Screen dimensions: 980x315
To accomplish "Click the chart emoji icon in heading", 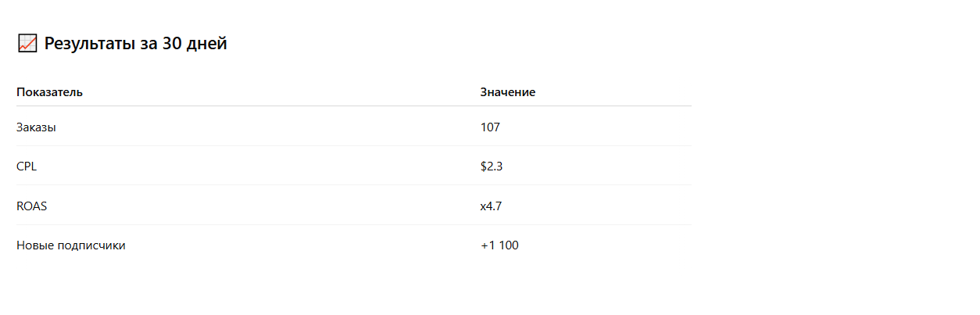I will tap(27, 44).
